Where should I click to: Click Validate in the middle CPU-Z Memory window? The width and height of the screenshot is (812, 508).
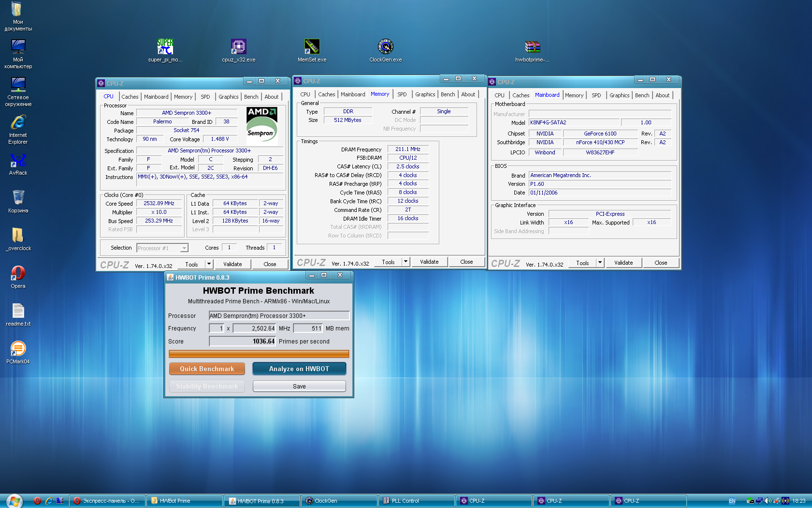[x=429, y=262]
